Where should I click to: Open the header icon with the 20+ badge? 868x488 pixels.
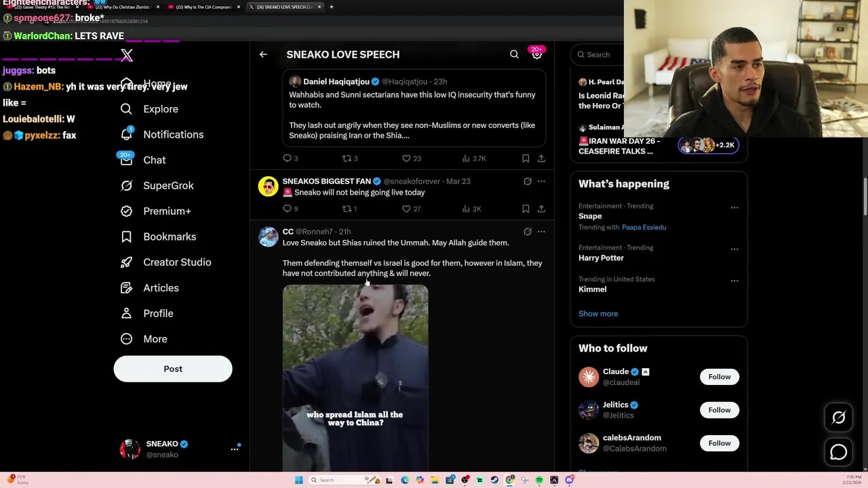[536, 54]
